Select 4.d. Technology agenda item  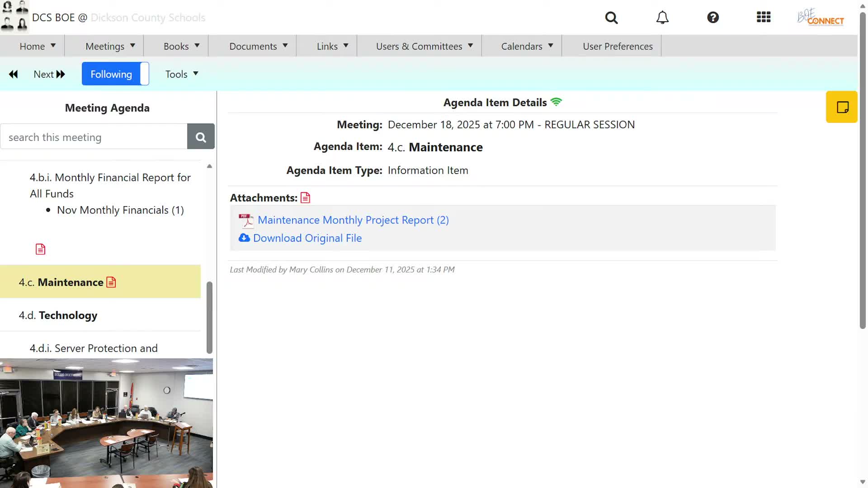[x=68, y=315]
